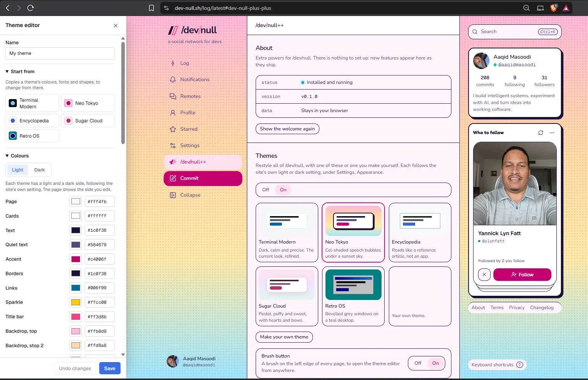Dismiss Yannick Lyn Fatt suggestion
The height and width of the screenshot is (380, 588).
point(484,274)
